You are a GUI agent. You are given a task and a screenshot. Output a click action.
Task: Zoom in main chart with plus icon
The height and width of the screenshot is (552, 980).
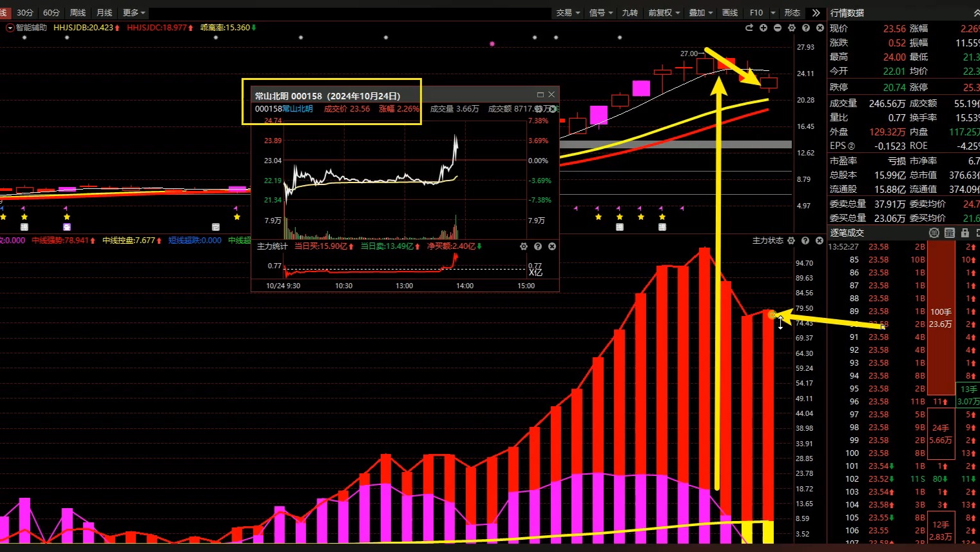764,28
